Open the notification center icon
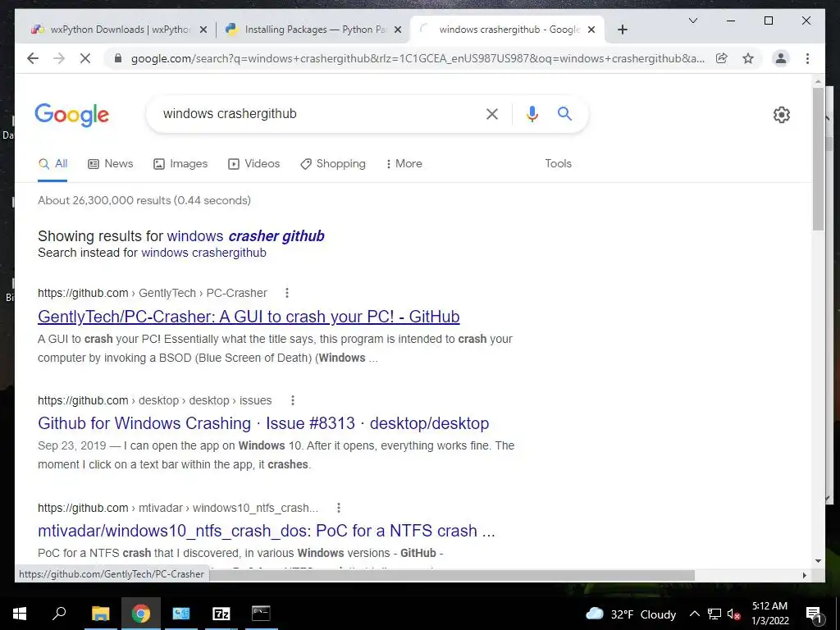This screenshot has width=840, height=630. [x=814, y=614]
